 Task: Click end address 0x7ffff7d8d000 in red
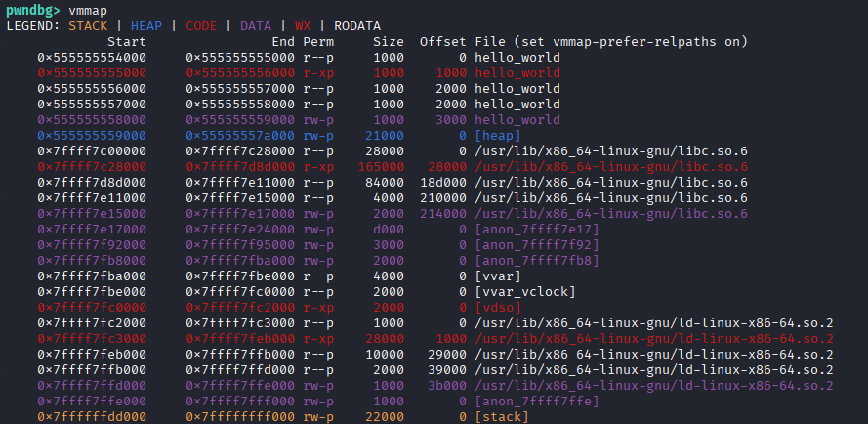[x=240, y=167]
